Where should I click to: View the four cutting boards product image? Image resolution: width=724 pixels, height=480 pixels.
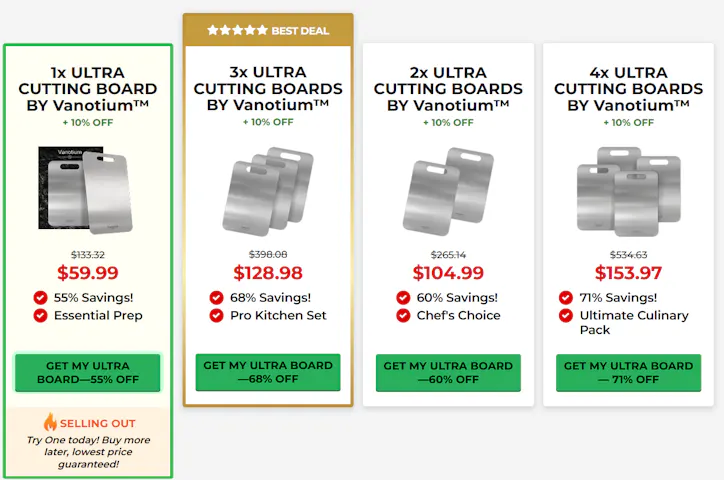(628, 191)
